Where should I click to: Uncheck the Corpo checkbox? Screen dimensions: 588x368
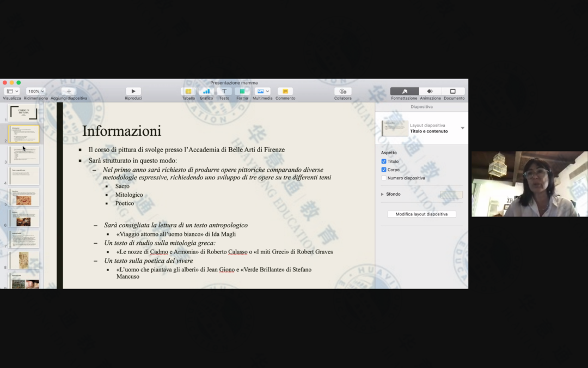pos(384,170)
